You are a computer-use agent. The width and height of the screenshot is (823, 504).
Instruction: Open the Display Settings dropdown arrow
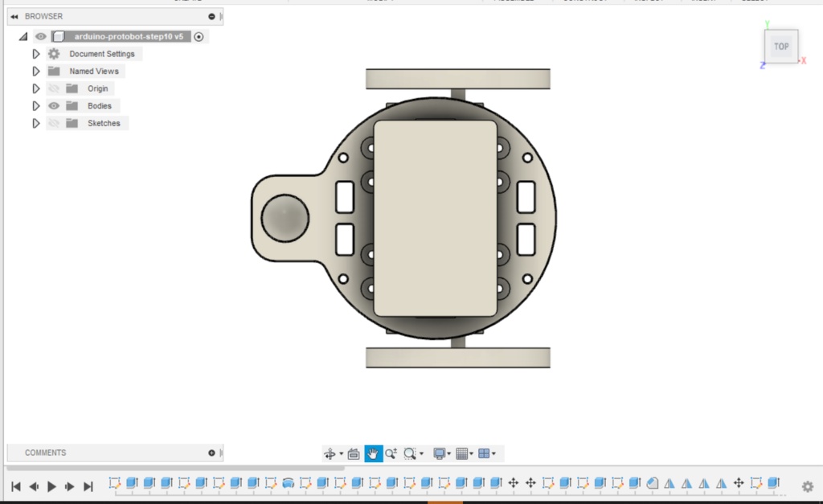pos(448,453)
